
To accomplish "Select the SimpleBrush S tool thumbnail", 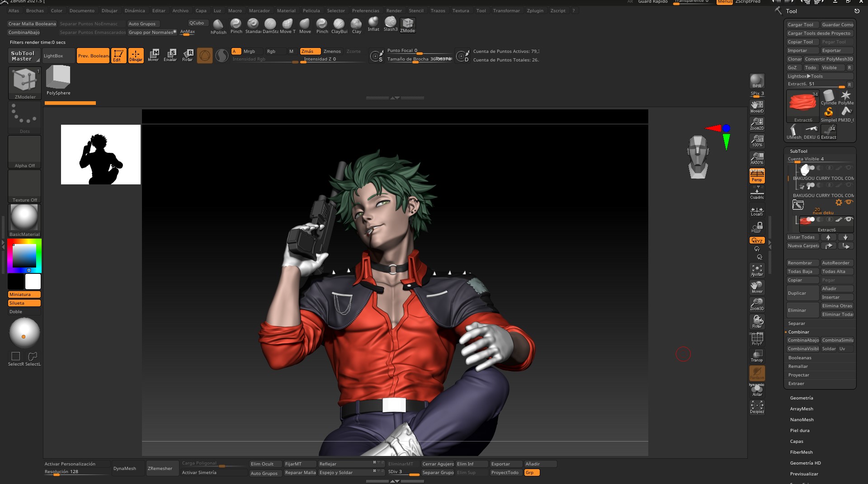I will point(828,114).
